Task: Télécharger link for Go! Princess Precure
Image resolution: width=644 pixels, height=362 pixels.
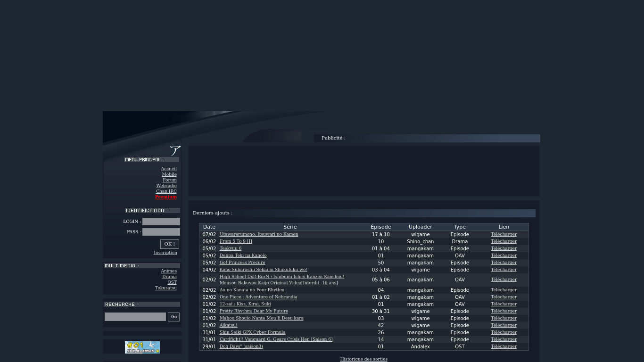Action: pyautogui.click(x=504, y=263)
